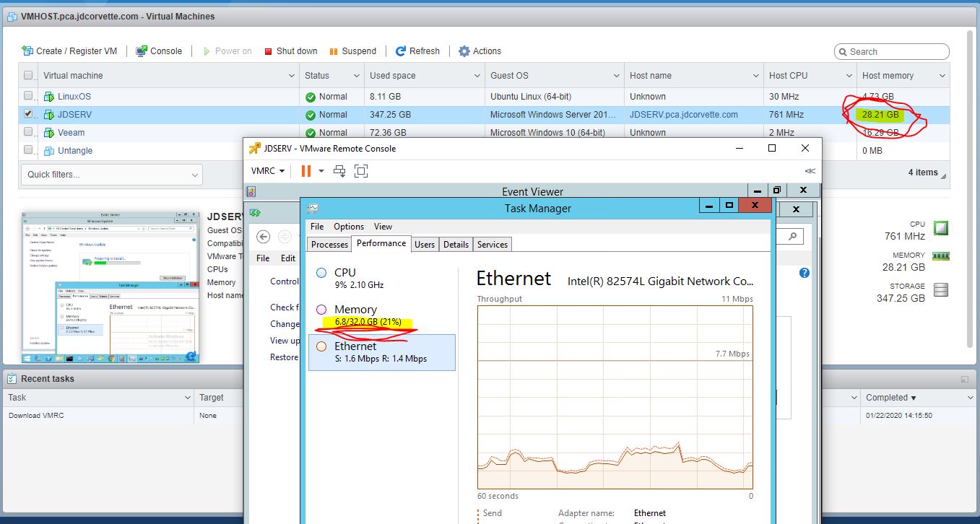
Task: Click the host Storage disk icon
Action: [940, 290]
